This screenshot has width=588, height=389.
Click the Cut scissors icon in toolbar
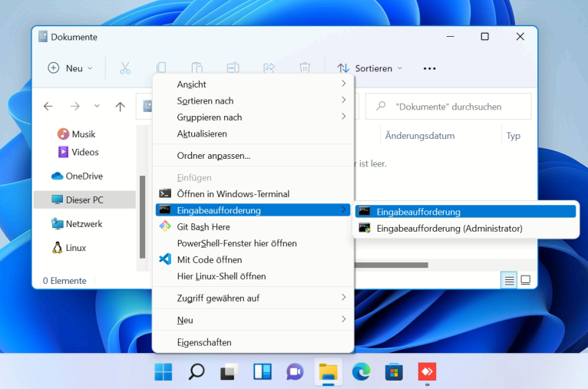(x=125, y=68)
